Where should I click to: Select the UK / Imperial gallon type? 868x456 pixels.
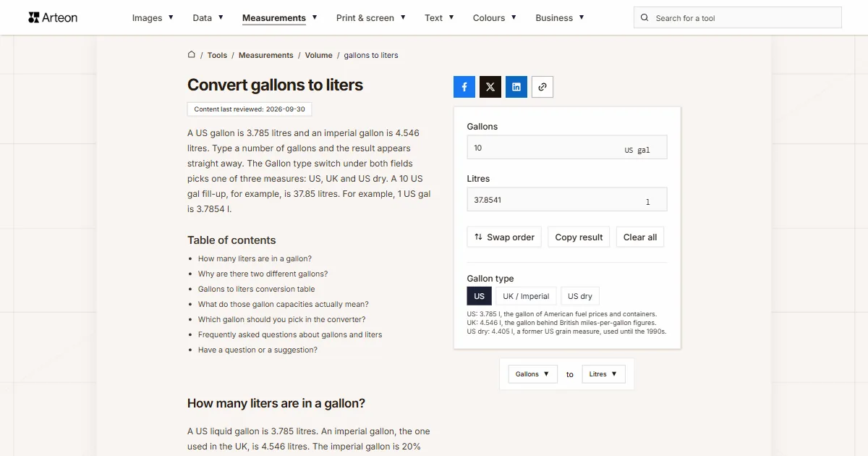tap(527, 296)
